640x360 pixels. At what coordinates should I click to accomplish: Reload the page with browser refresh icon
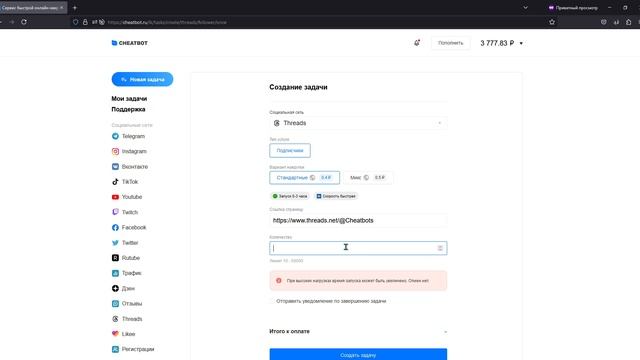point(24,22)
